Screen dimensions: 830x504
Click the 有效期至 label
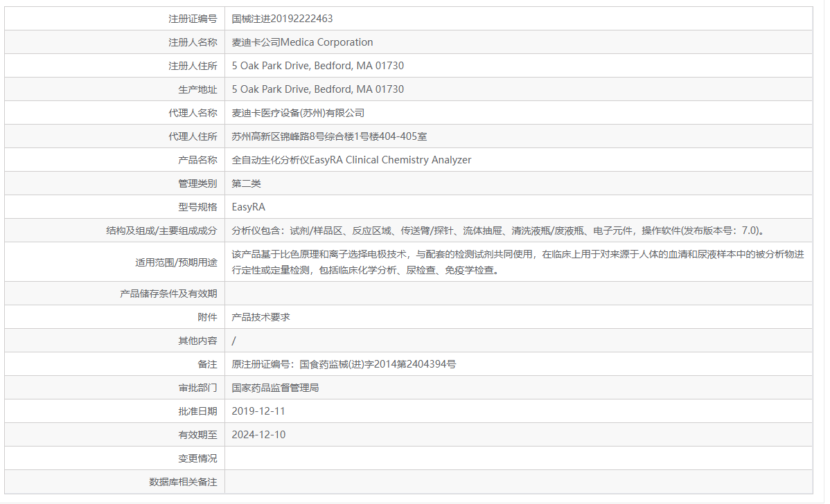point(197,435)
